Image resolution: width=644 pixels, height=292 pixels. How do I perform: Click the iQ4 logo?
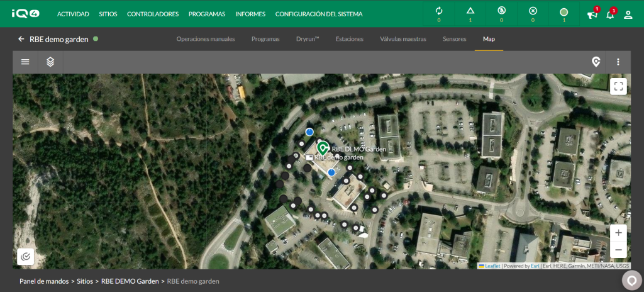tap(25, 14)
